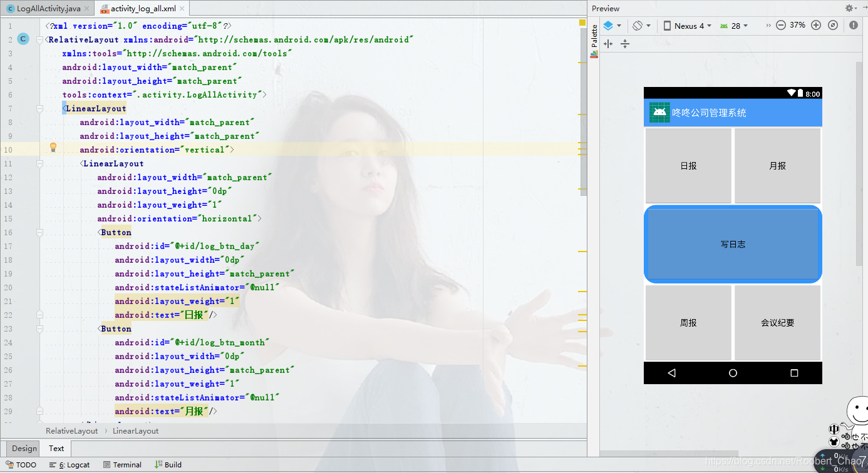
Task: Click the RelativeLayout breadcrumb
Action: (72, 431)
